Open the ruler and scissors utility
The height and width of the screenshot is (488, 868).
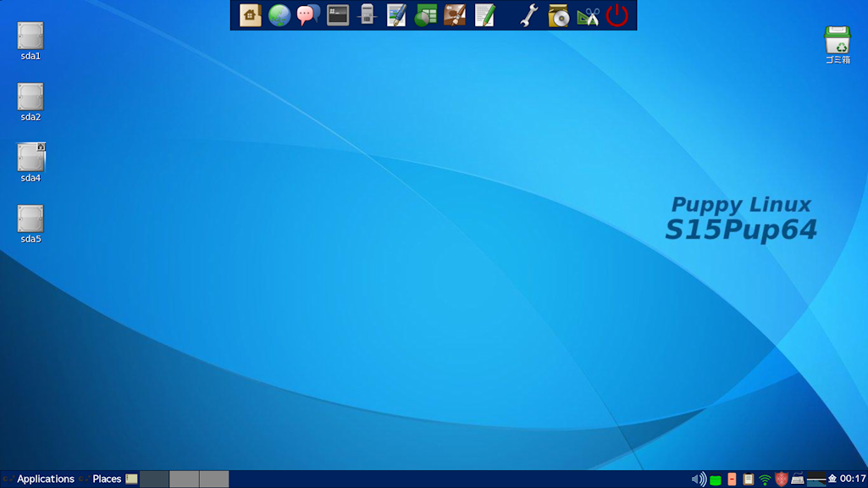coord(588,16)
